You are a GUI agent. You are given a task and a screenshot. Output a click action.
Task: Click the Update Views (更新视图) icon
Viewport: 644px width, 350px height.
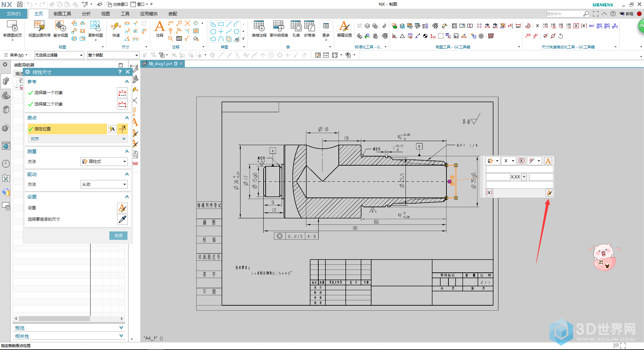tap(96, 26)
